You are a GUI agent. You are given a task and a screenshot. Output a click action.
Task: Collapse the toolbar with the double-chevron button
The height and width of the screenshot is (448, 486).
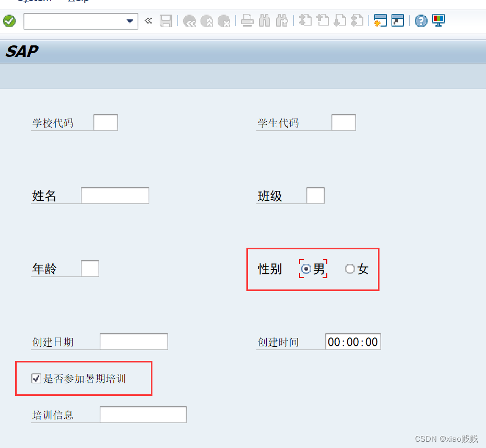(x=148, y=21)
